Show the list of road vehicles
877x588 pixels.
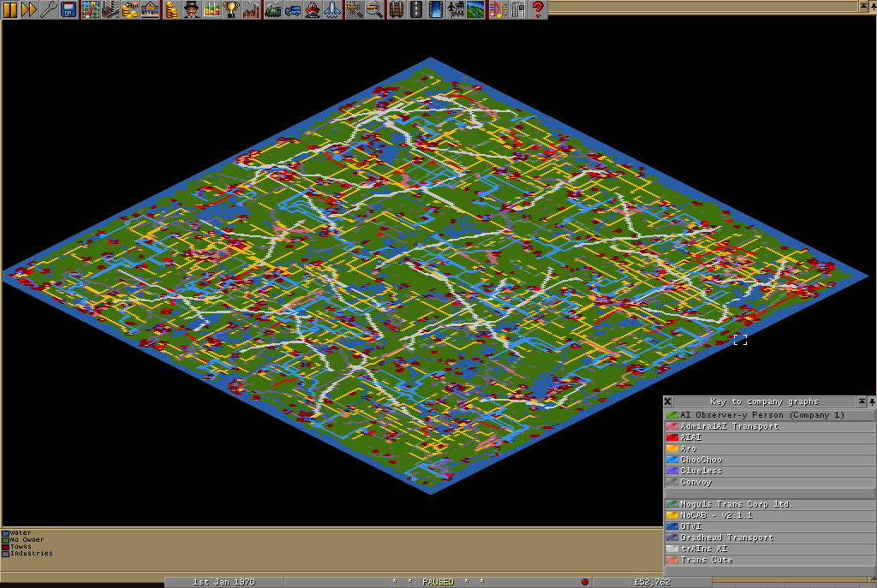click(x=292, y=9)
